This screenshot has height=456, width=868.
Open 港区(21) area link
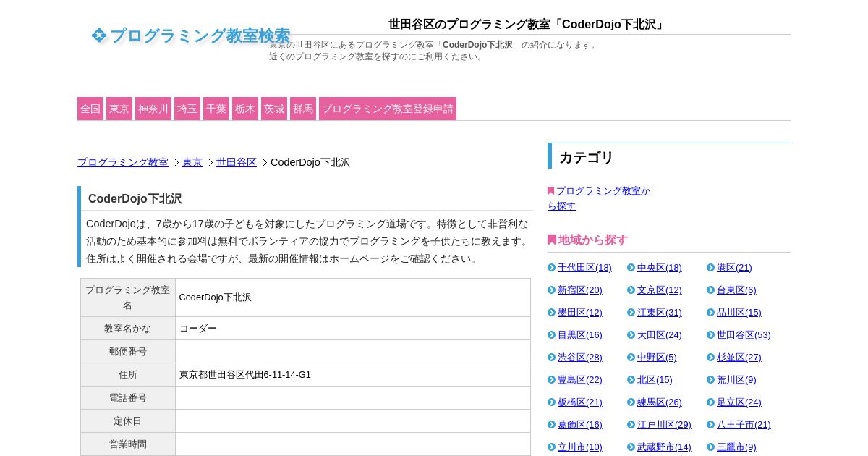734,268
